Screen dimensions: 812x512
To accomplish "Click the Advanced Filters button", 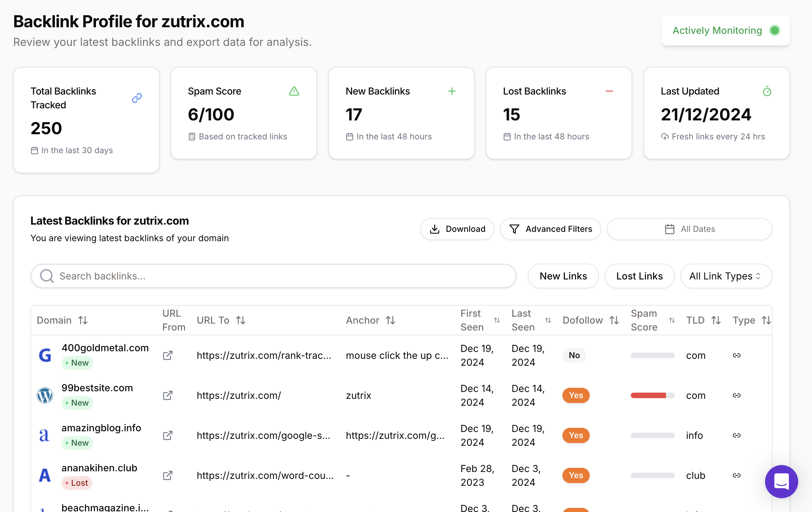I will (551, 229).
